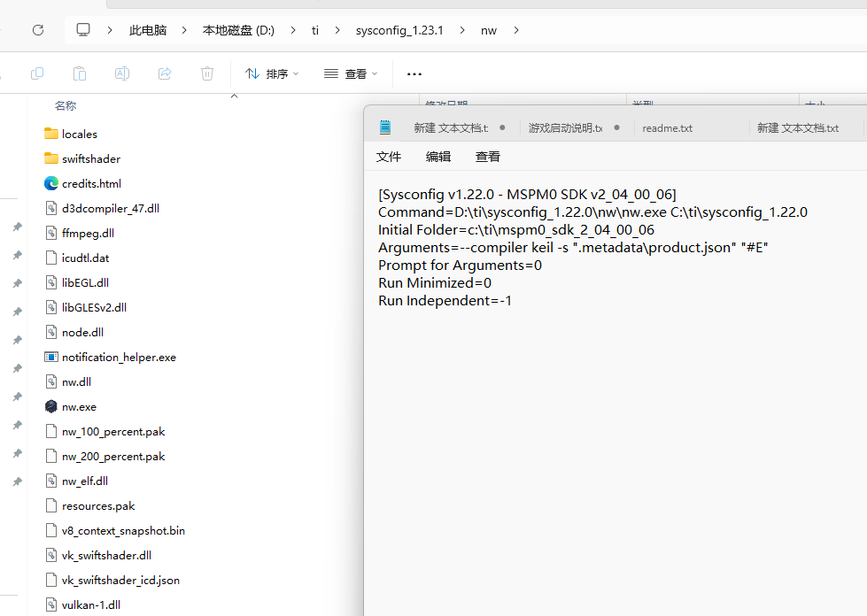Click the ffmpeg.dll file icon
This screenshot has width=867, height=616.
click(50, 233)
